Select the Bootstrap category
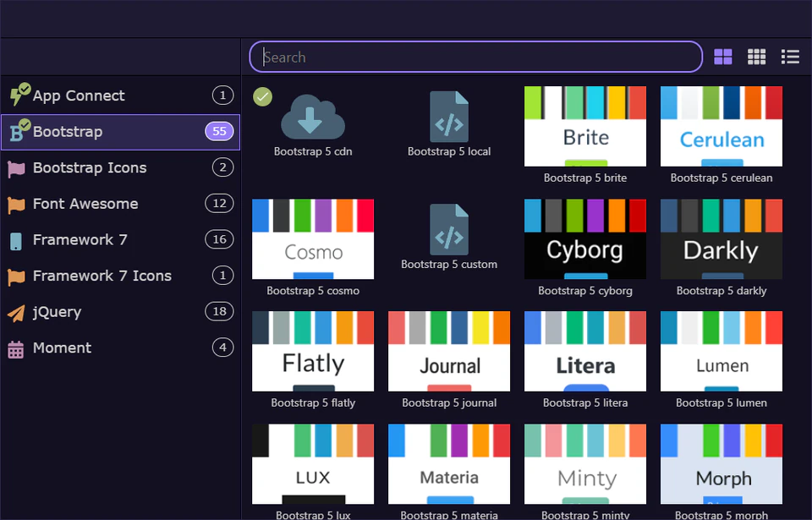The image size is (812, 520). coord(120,132)
